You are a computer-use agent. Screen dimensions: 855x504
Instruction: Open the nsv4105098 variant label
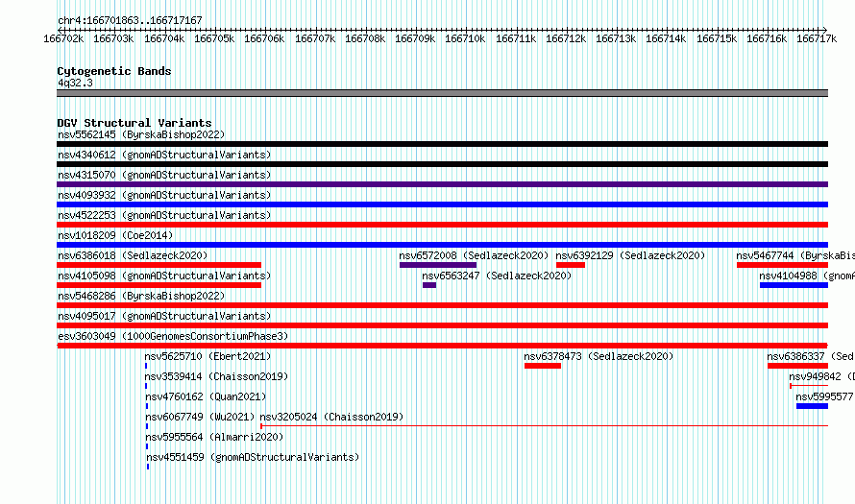point(164,276)
